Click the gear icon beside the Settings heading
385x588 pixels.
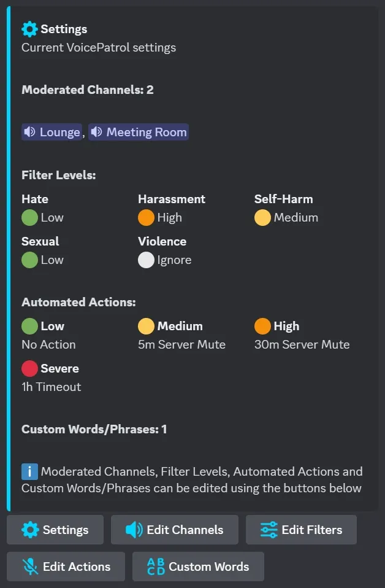29,29
